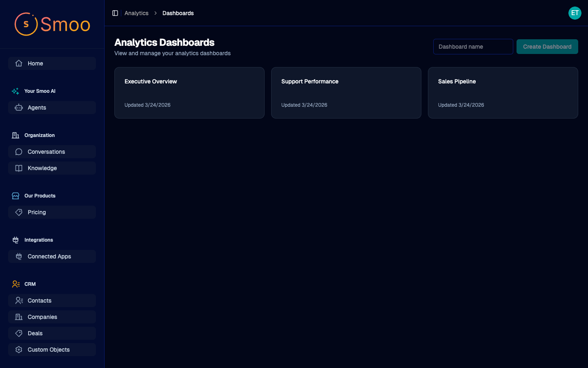Click the Contacts people icon
Viewport: 588px width, 368px height.
(x=18, y=301)
